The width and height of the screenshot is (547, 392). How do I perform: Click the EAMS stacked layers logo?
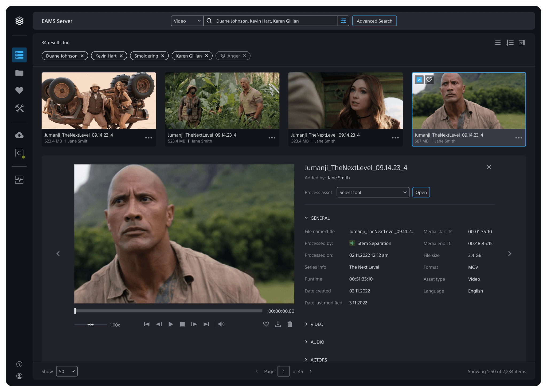[19, 21]
